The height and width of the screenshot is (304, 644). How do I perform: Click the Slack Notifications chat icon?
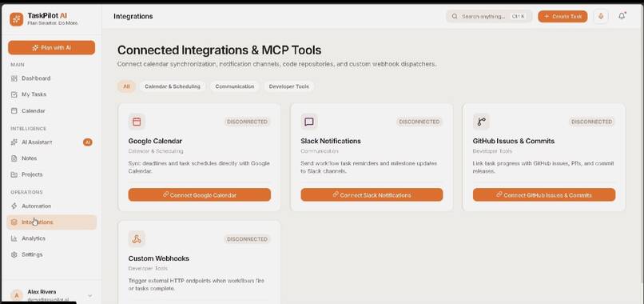point(309,122)
